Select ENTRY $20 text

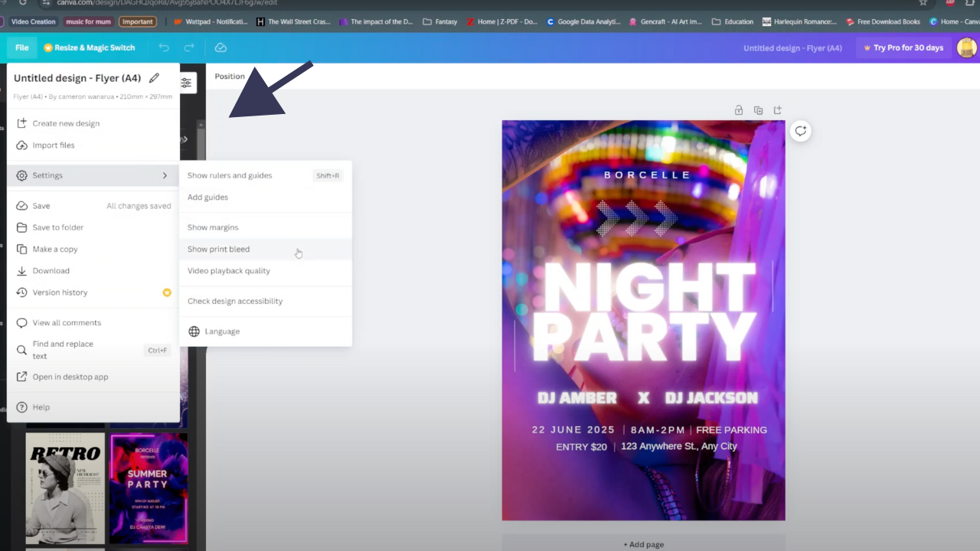point(581,447)
